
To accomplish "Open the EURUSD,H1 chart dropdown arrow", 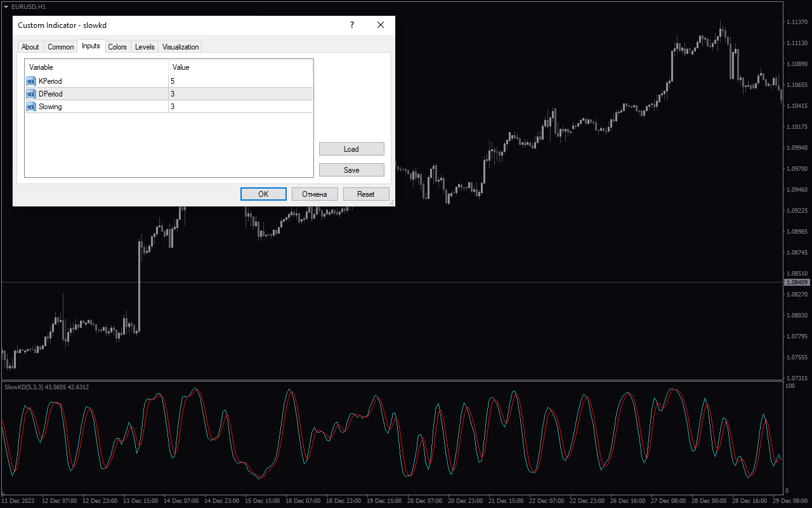I will (x=6, y=6).
